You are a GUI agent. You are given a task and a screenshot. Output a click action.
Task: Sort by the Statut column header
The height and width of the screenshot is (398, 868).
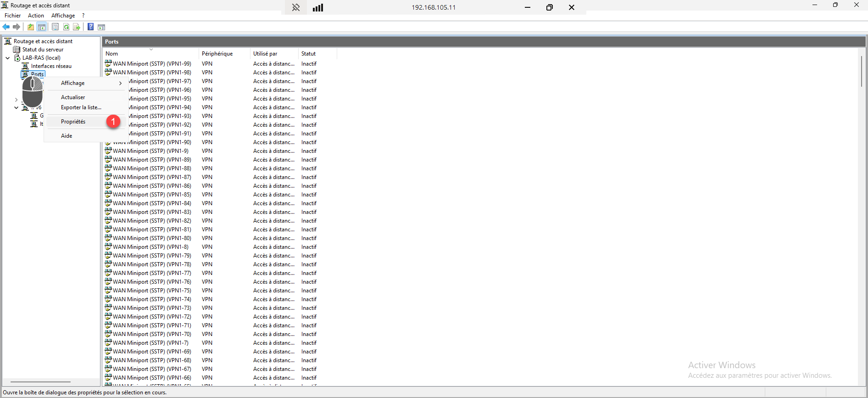point(309,54)
